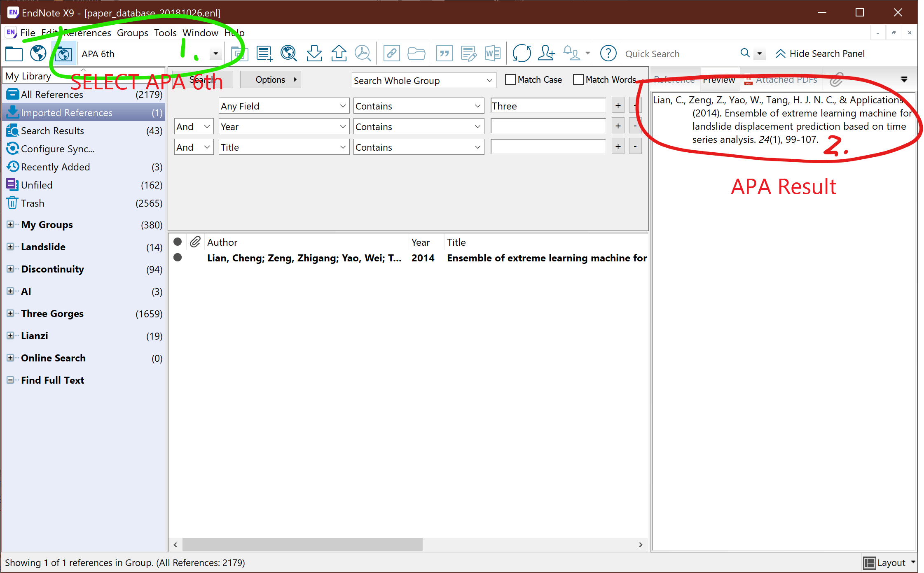Click the Quick Search magnifier icon

(x=745, y=53)
